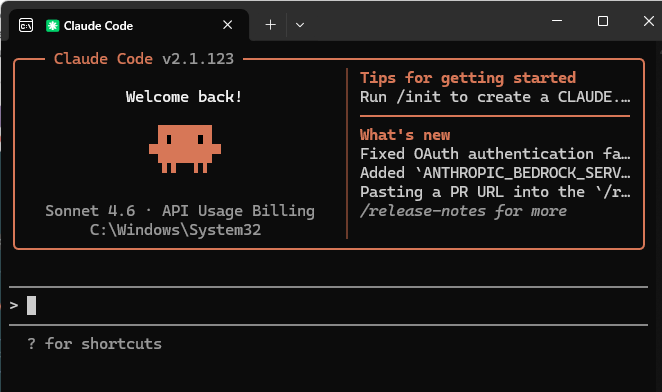Maximize the terminal window
This screenshot has width=662, height=392.
pos(602,21)
